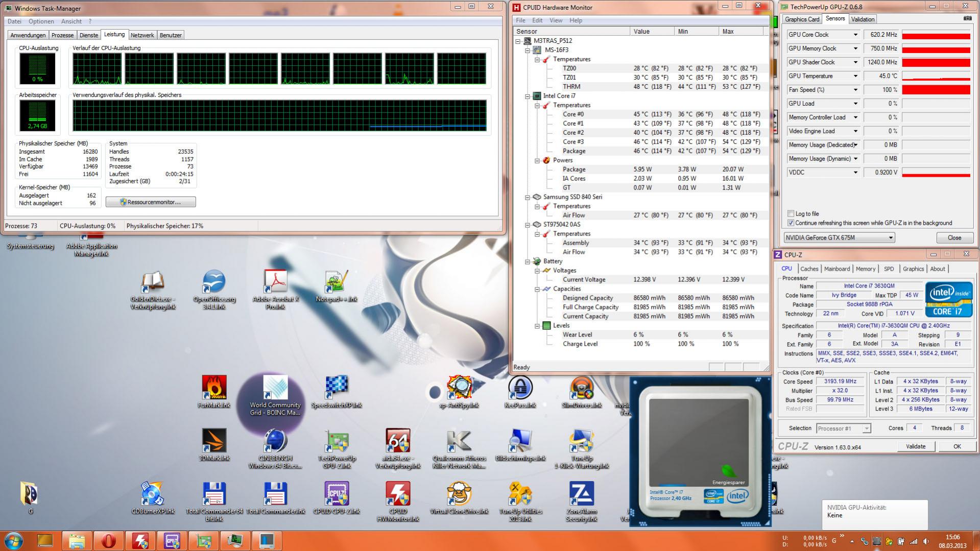Collapse the Samsung SSD 840 Seri node
The height and width of the screenshot is (551, 980).
pyautogui.click(x=528, y=197)
